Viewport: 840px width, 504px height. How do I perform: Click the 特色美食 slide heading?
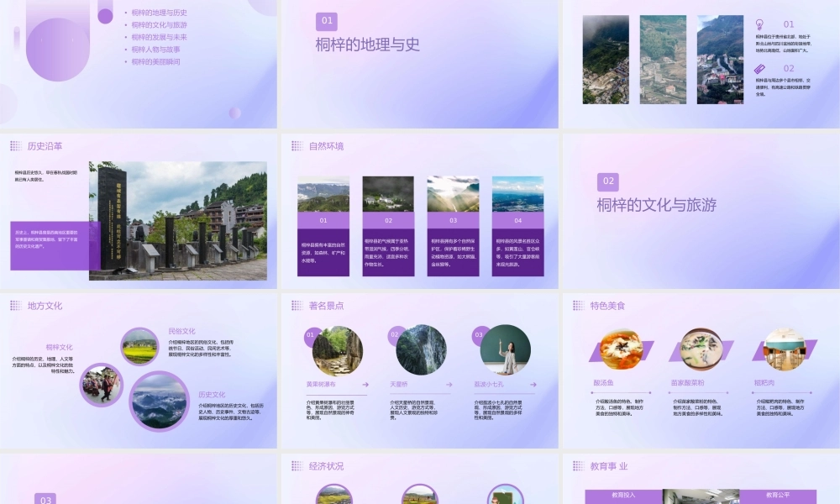[x=607, y=306]
